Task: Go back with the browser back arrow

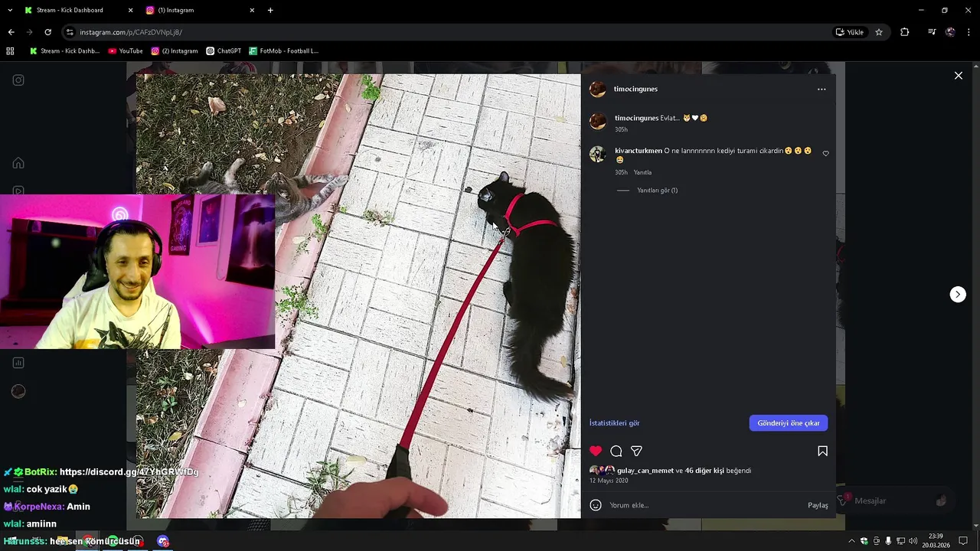Action: pos(11,32)
